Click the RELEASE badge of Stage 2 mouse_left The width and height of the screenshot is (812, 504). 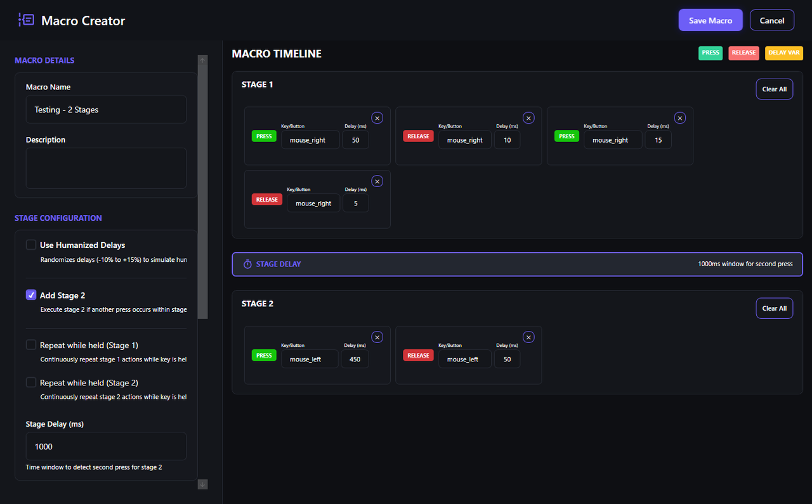click(x=418, y=356)
